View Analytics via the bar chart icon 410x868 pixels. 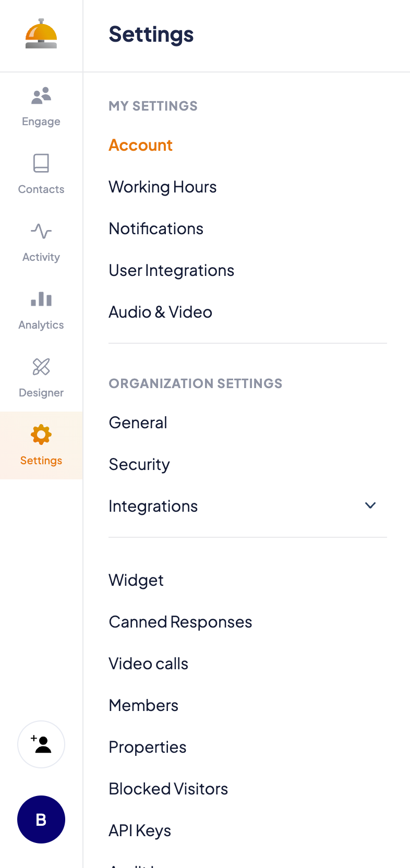tap(41, 308)
